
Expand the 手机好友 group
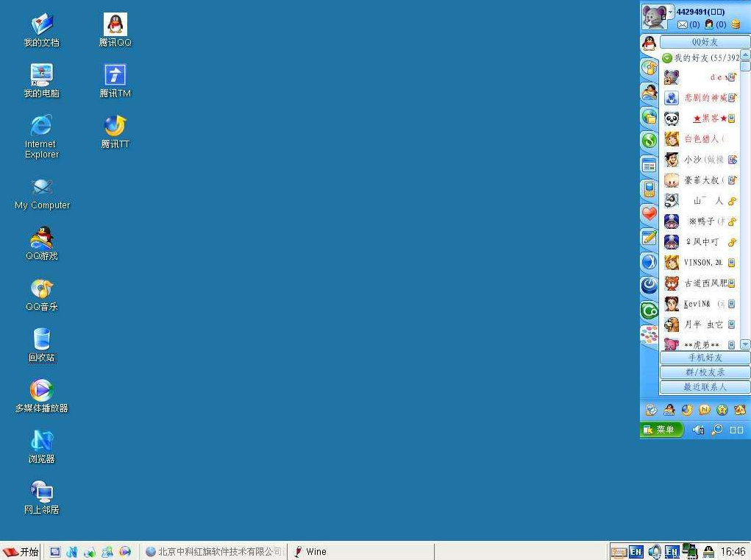[x=705, y=358]
